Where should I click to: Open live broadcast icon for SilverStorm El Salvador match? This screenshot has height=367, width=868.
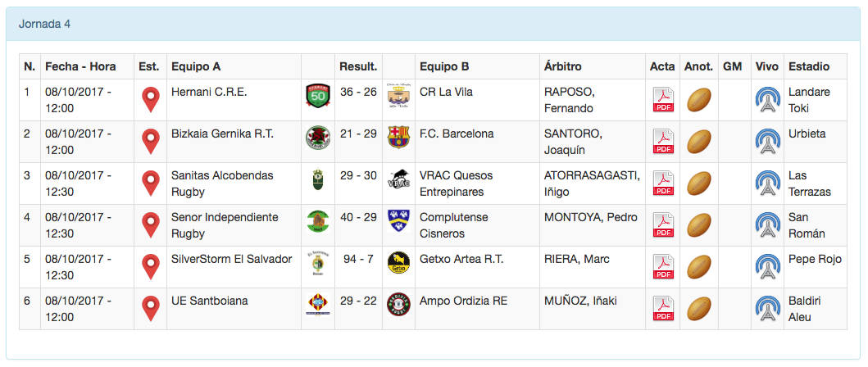(x=767, y=267)
